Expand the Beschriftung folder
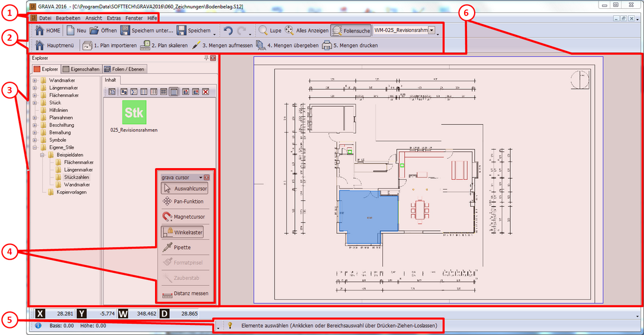 point(35,125)
